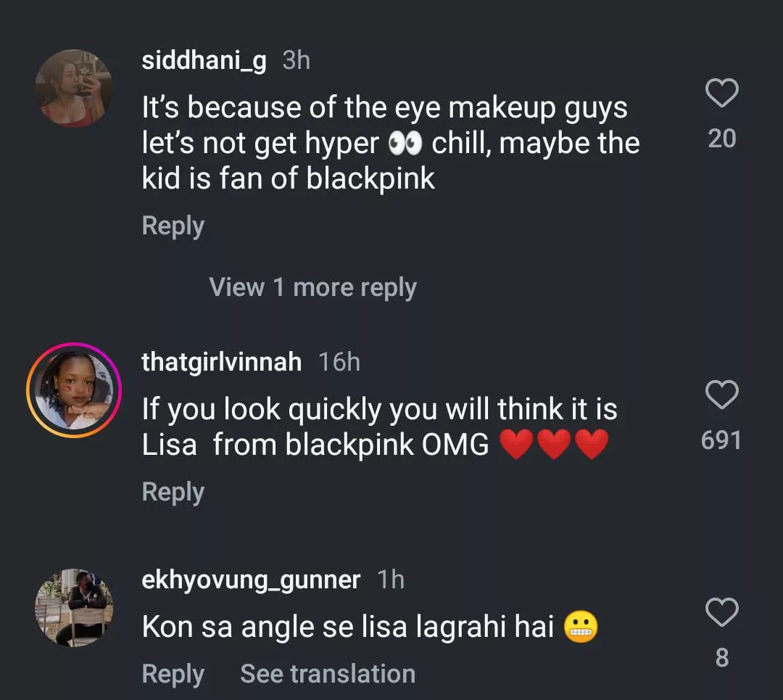View the 691 likes list
783x700 pixels.
point(721,440)
